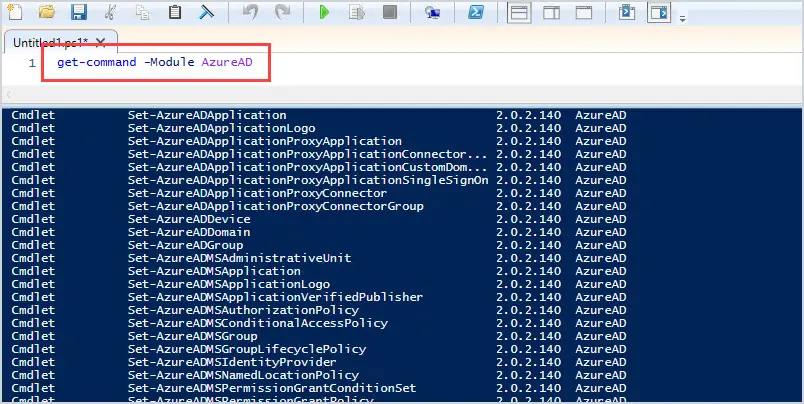Select Set-AzureADApplicationLogo output row
804x404 pixels.
pyautogui.click(x=222, y=128)
